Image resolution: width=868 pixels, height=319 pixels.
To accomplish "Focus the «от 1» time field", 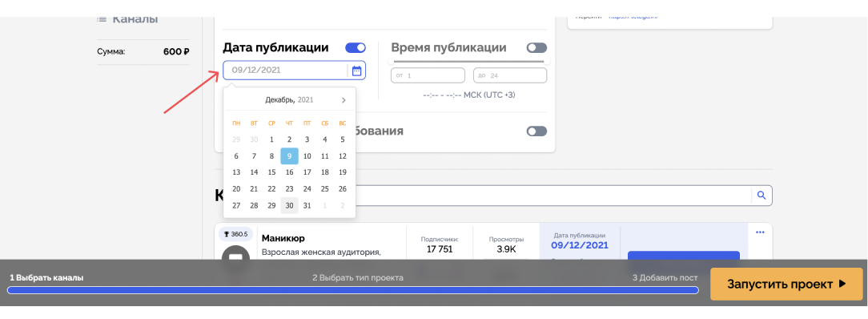I will [x=428, y=75].
